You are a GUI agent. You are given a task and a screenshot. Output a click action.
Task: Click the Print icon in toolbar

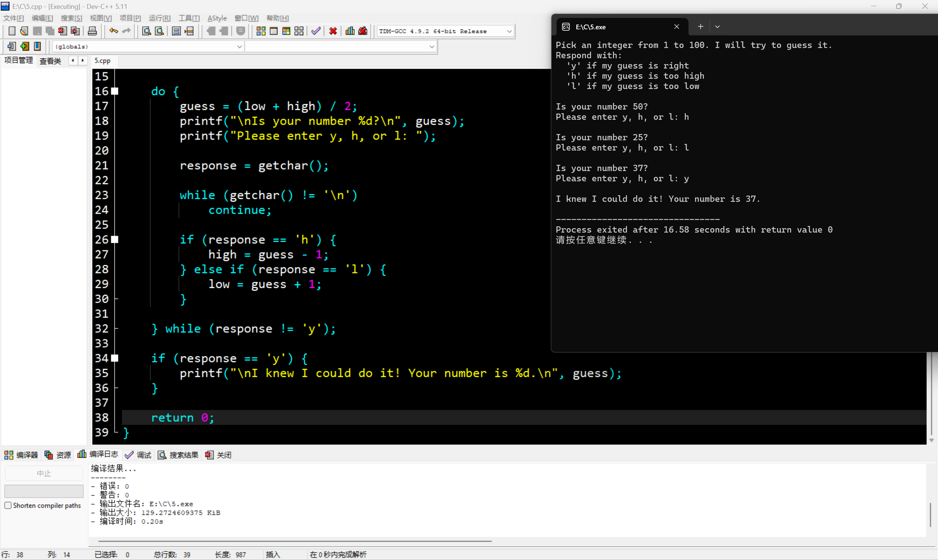click(92, 31)
